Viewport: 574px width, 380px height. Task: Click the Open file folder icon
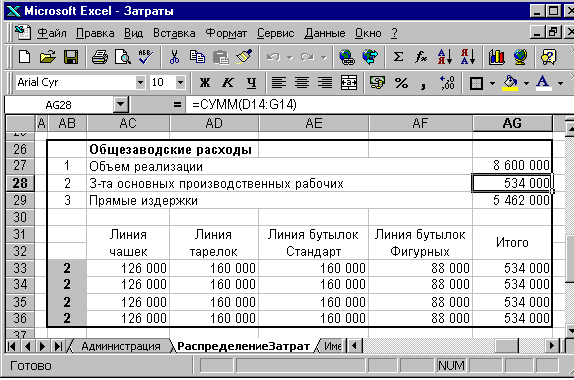click(x=48, y=57)
